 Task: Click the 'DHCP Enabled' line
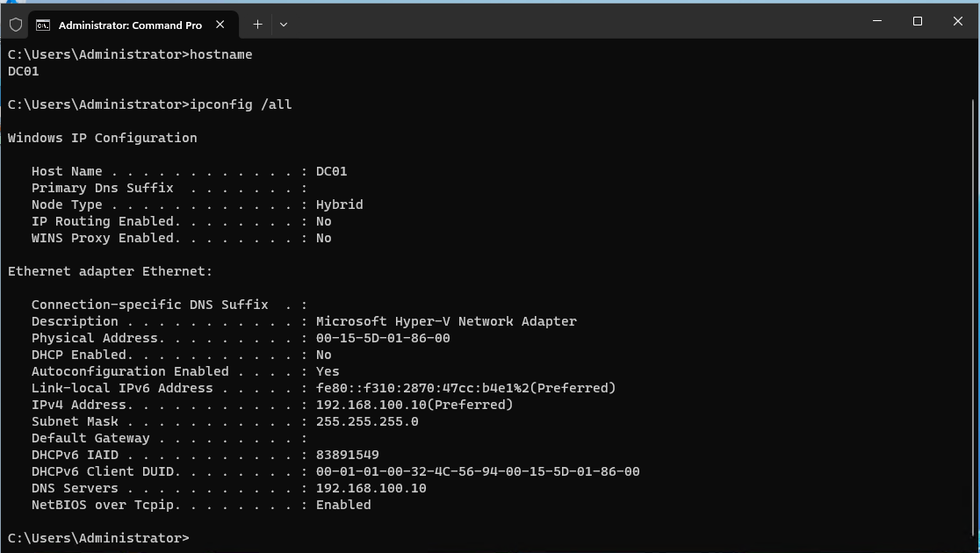click(x=181, y=355)
